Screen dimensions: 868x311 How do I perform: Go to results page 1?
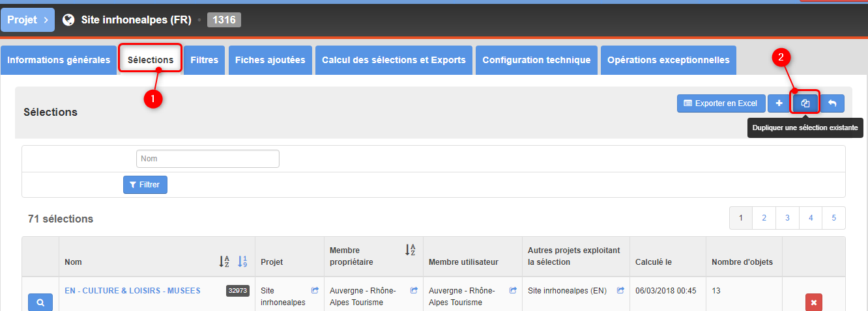(x=741, y=218)
